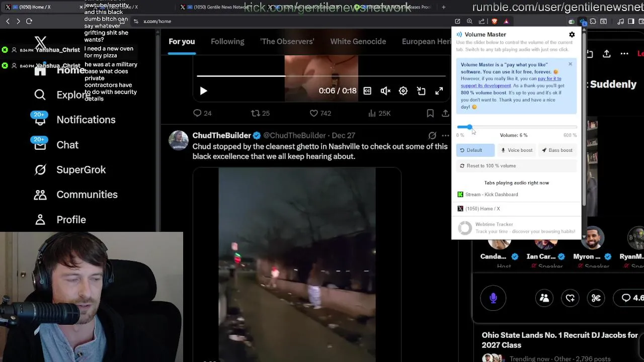Enter fullscreen on the video player

point(439,91)
